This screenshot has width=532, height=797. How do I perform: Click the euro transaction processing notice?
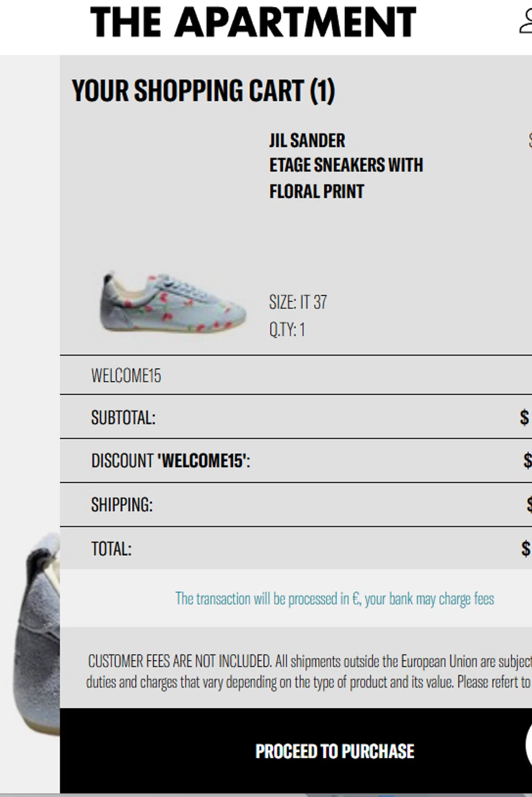point(334,599)
